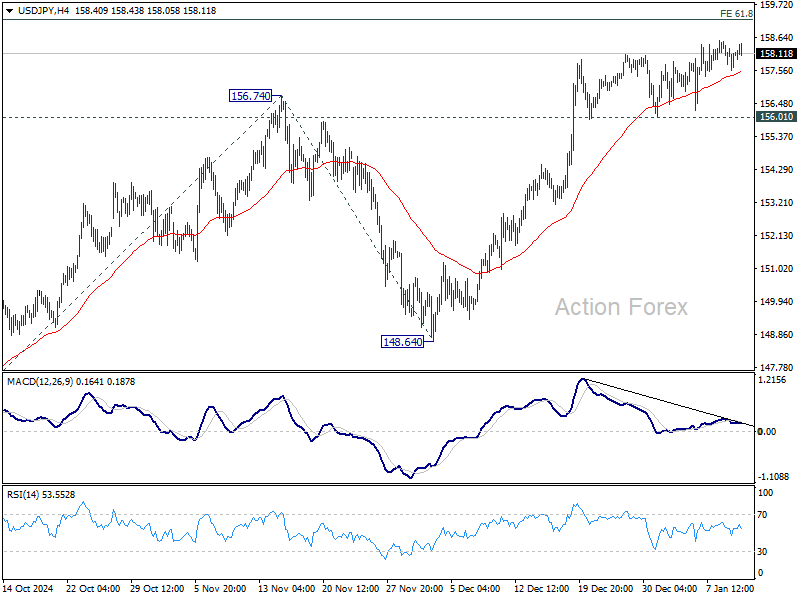
Task: Click the RSI 70 overbought level label
Action: [x=762, y=515]
